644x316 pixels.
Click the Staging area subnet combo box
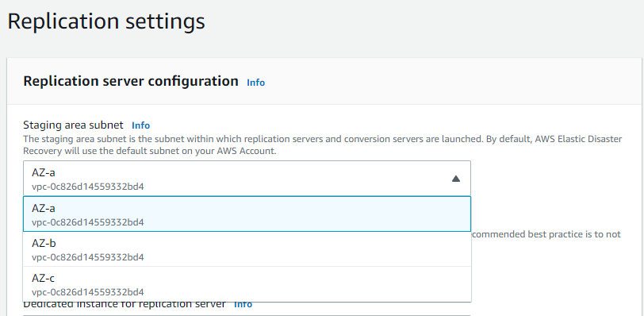(247, 178)
